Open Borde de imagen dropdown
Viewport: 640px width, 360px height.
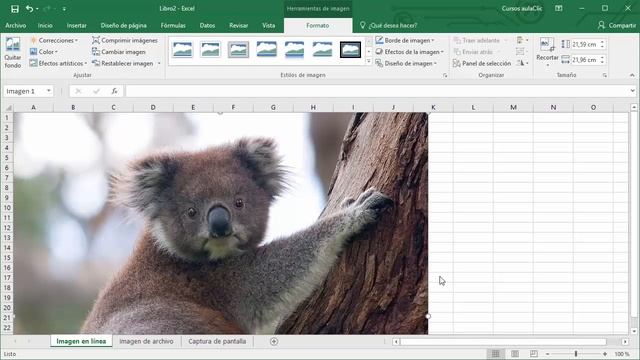pyautogui.click(x=405, y=40)
